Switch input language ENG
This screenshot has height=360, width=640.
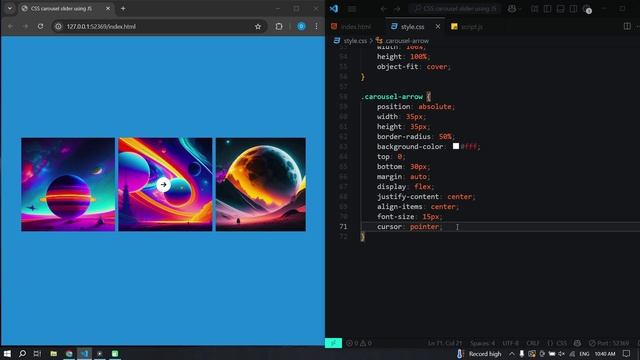pos(584,354)
